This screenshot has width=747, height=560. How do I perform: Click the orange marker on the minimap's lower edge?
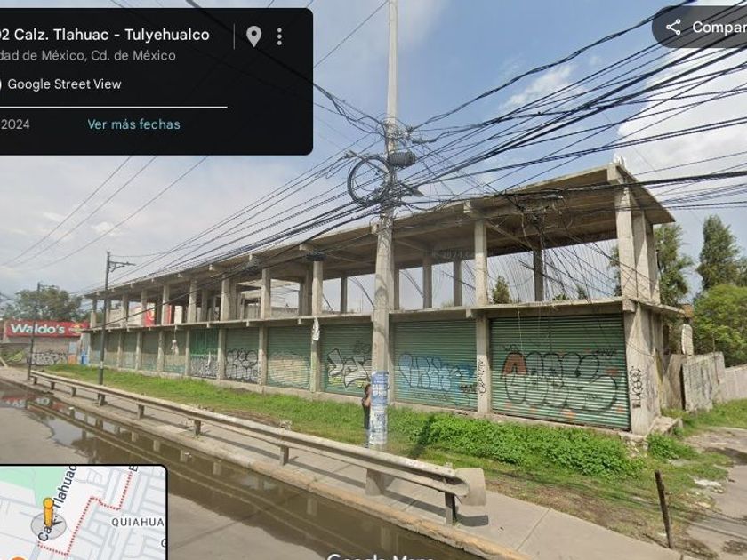(16, 557)
